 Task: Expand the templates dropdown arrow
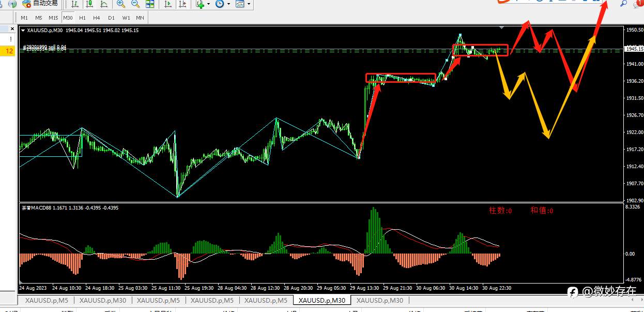click(249, 4)
